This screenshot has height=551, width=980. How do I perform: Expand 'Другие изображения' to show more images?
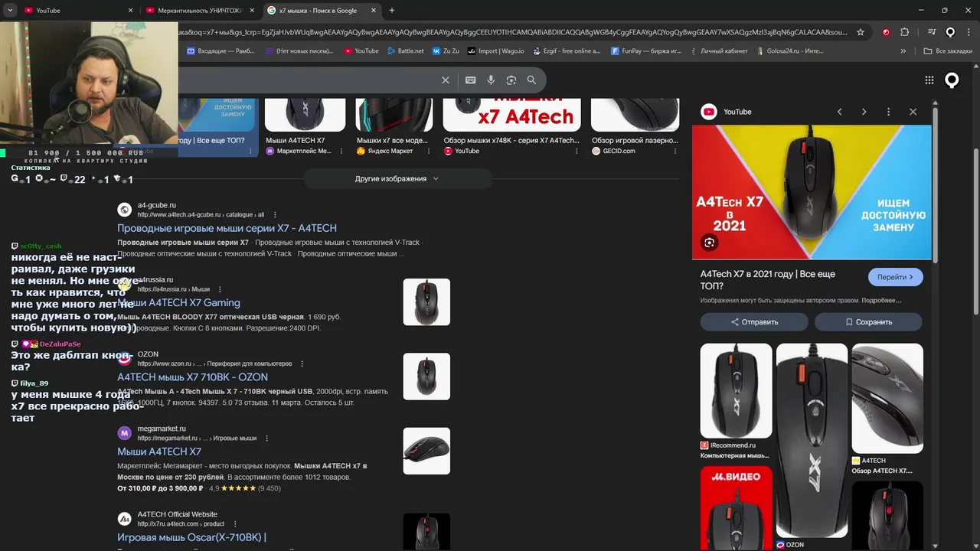pyautogui.click(x=397, y=178)
